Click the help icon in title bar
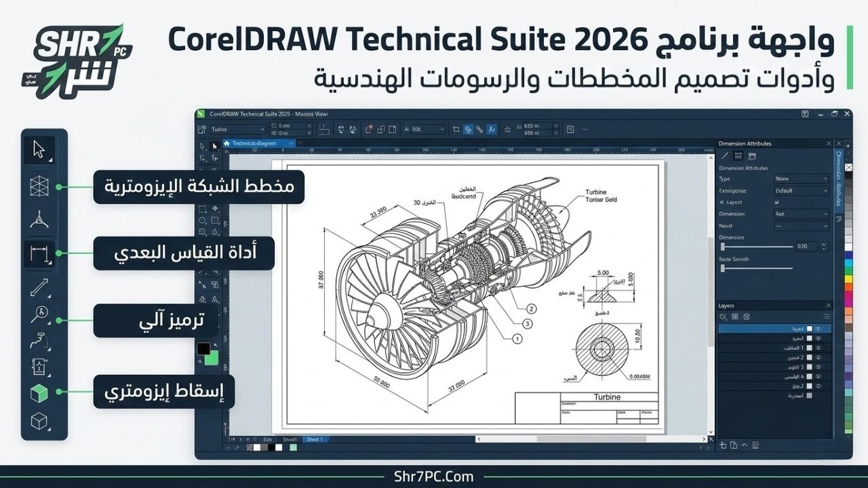The height and width of the screenshot is (488, 868). coord(804,114)
